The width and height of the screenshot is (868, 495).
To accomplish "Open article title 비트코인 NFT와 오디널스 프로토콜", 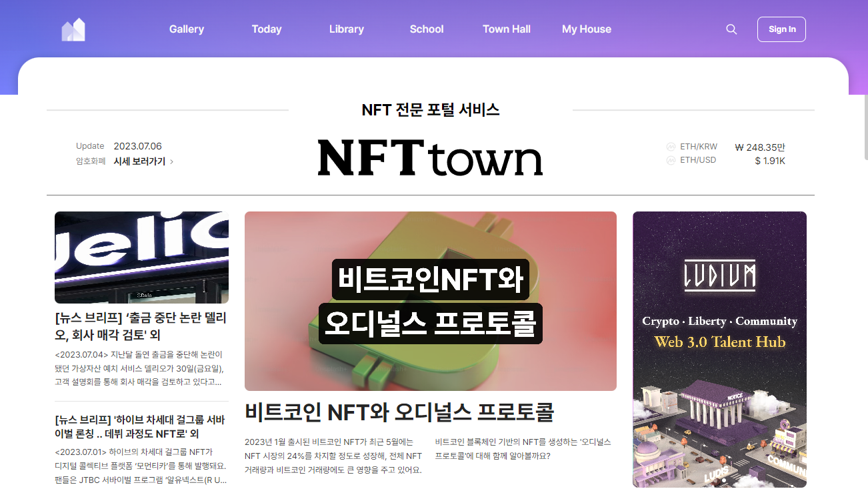I will click(x=399, y=412).
